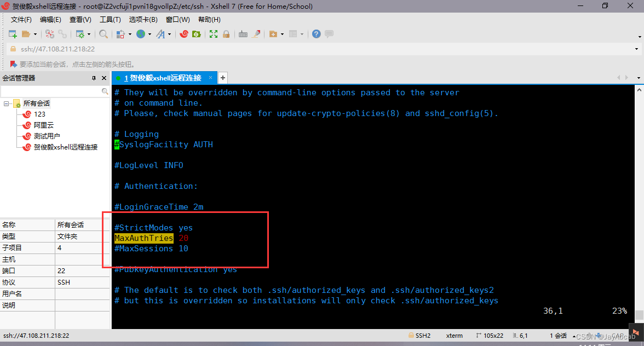Launch Xftp via the green folder icon
This screenshot has height=346, width=644.
click(197, 34)
